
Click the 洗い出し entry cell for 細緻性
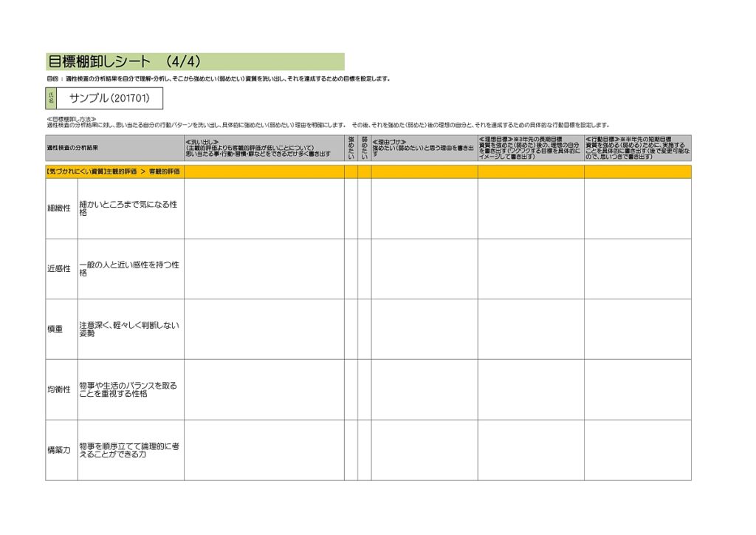264,208
